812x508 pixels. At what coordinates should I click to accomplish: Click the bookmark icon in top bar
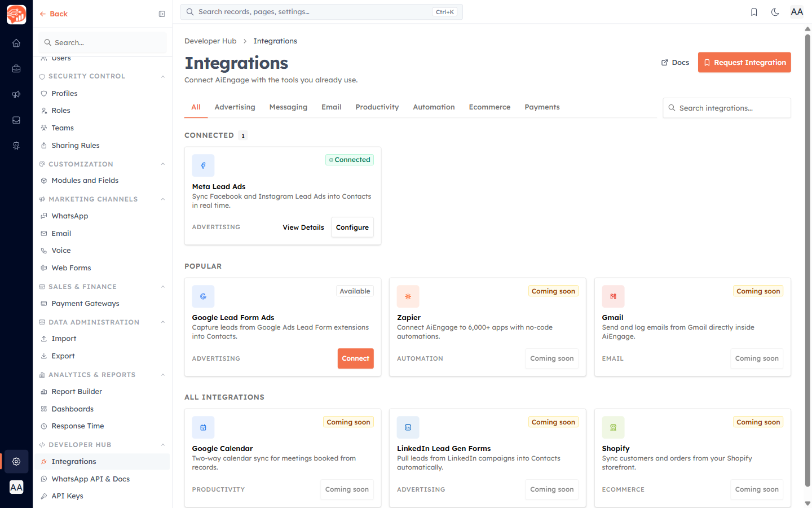point(754,12)
